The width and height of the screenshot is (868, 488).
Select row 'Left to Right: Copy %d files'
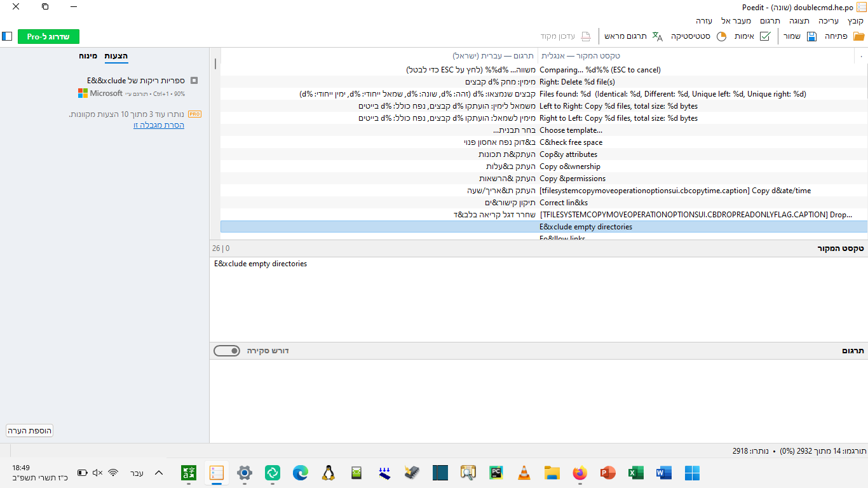544,106
